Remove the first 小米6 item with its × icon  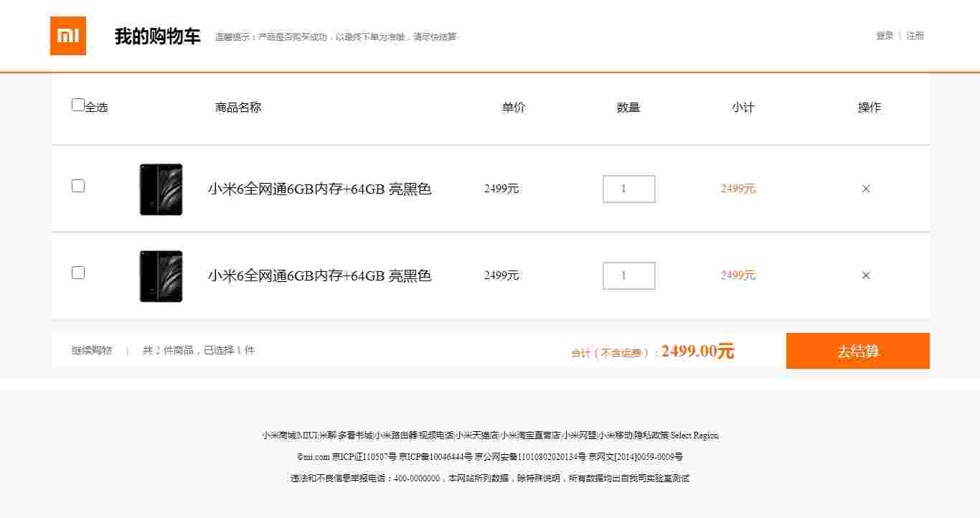(x=866, y=189)
